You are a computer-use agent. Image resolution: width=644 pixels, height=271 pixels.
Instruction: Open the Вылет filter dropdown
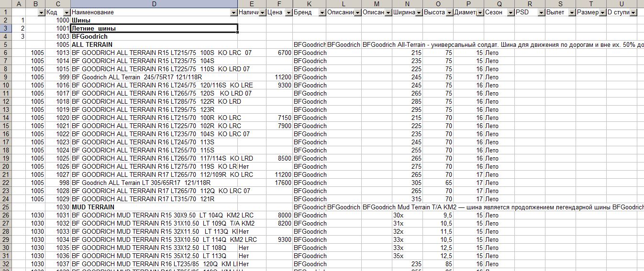pos(572,12)
